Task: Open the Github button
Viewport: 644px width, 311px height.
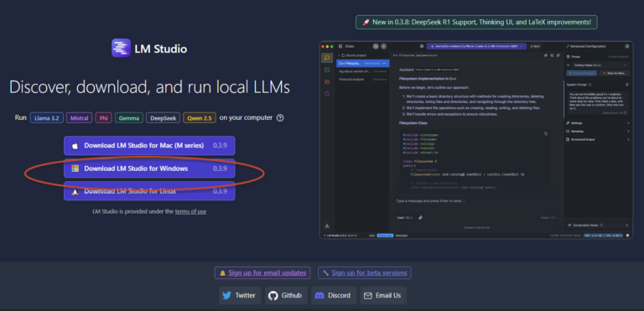Action: [286, 295]
